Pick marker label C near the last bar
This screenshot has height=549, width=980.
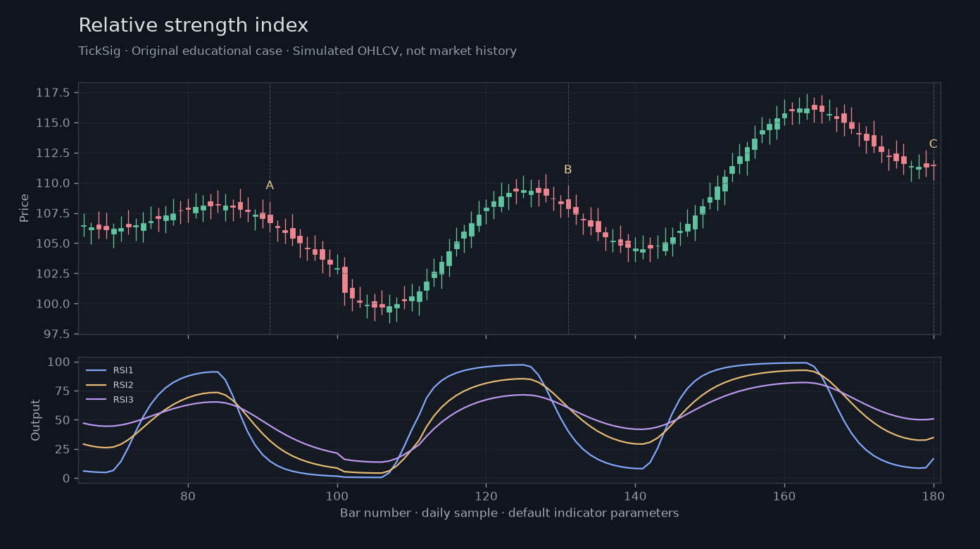[x=933, y=144]
